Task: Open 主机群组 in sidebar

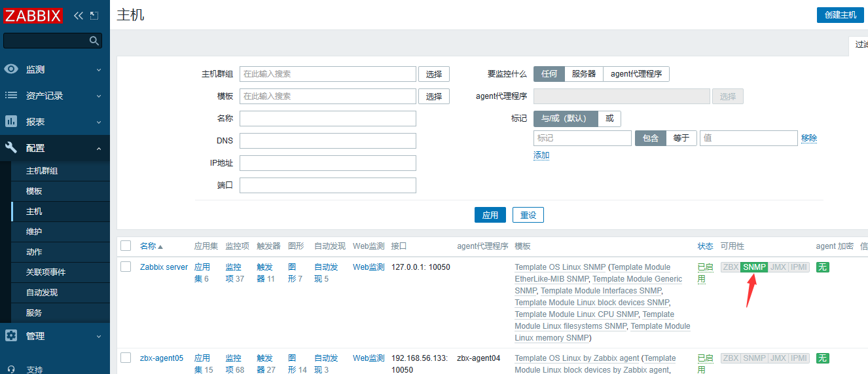Action: tap(42, 171)
